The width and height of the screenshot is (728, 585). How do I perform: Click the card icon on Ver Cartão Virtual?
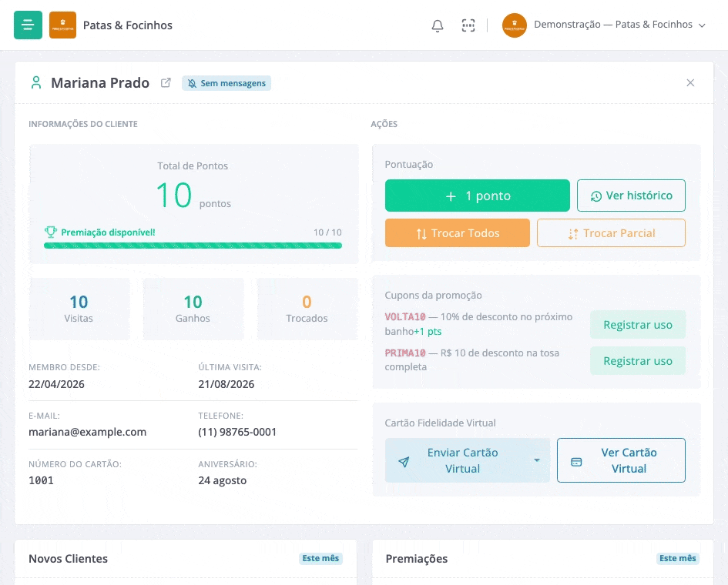[576, 462]
